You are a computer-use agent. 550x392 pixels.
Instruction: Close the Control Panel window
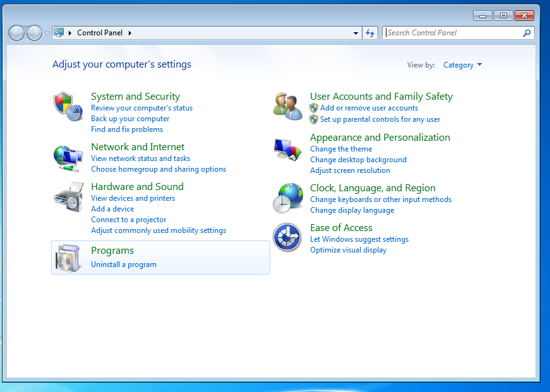click(x=524, y=16)
